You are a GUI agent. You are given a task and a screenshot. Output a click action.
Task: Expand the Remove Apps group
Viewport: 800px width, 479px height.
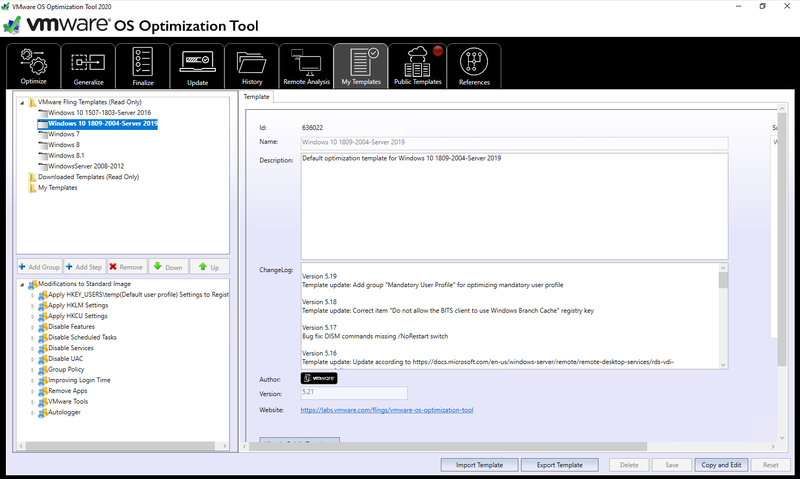coord(32,390)
